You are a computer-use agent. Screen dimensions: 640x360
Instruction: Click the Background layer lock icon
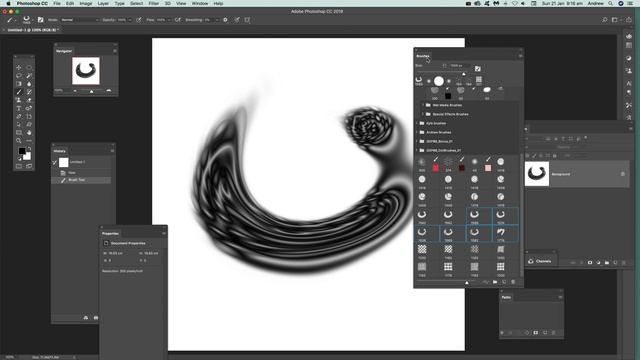coord(622,174)
